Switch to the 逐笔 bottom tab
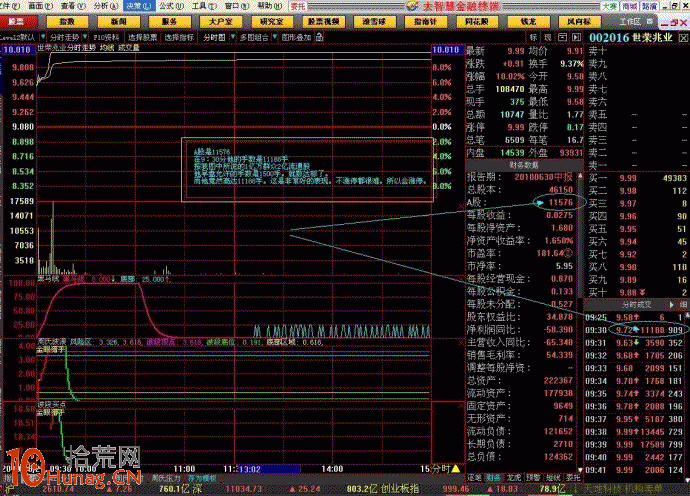 click(x=474, y=477)
